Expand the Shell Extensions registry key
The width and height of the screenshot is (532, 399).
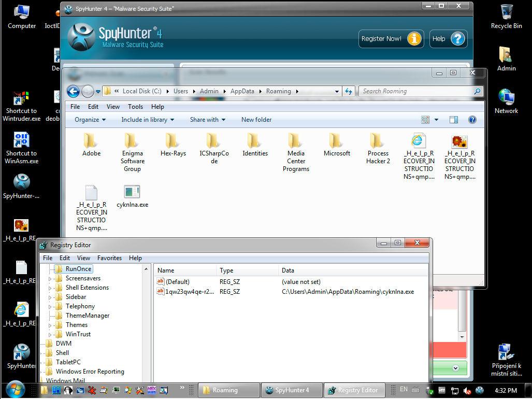(x=50, y=288)
